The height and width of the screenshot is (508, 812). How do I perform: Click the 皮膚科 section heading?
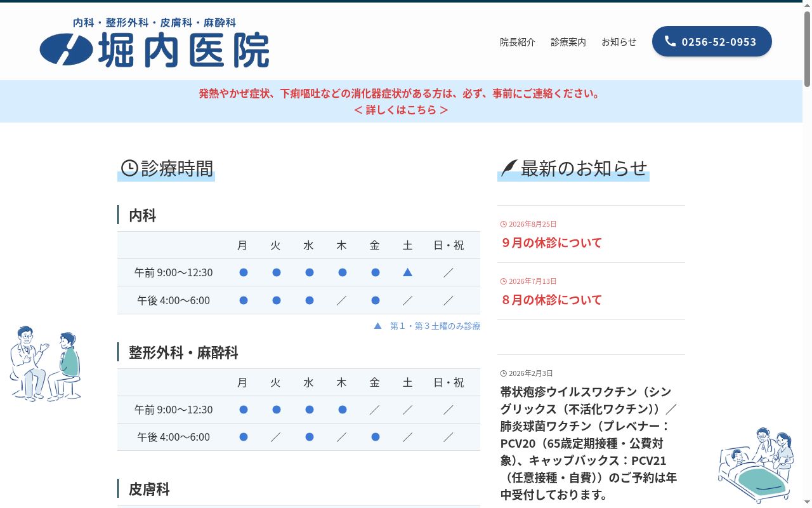[149, 490]
